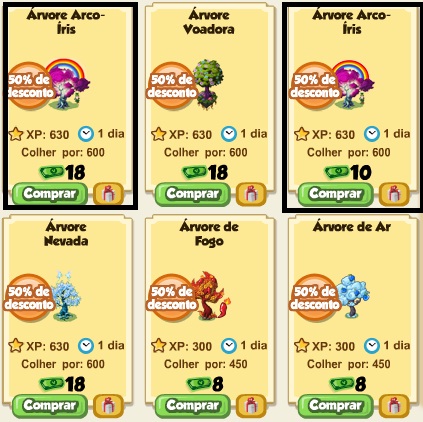Send Árvore Nevada as a gift

pos(108,406)
